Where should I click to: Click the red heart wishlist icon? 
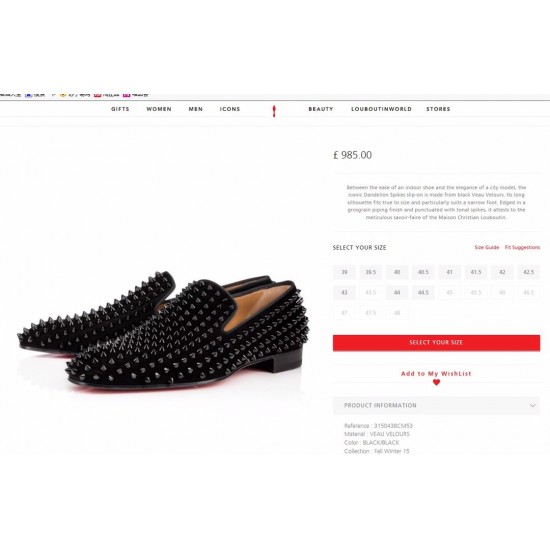pos(436,382)
